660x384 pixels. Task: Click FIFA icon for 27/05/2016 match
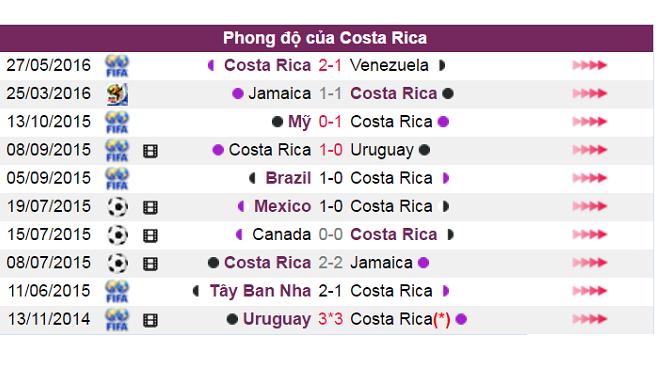coord(117,66)
